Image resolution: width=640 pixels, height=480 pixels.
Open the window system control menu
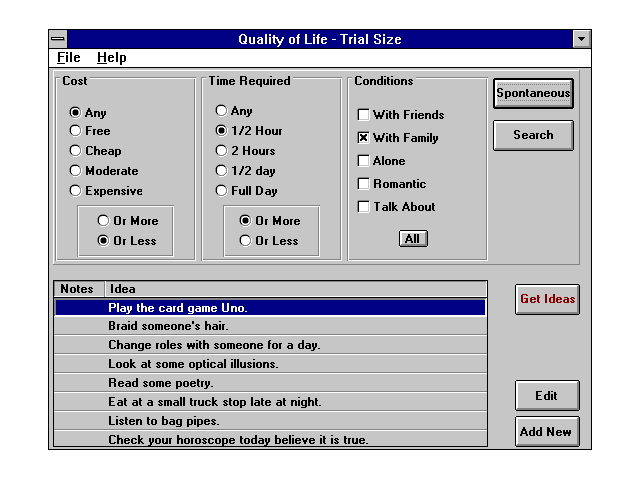[x=58, y=39]
